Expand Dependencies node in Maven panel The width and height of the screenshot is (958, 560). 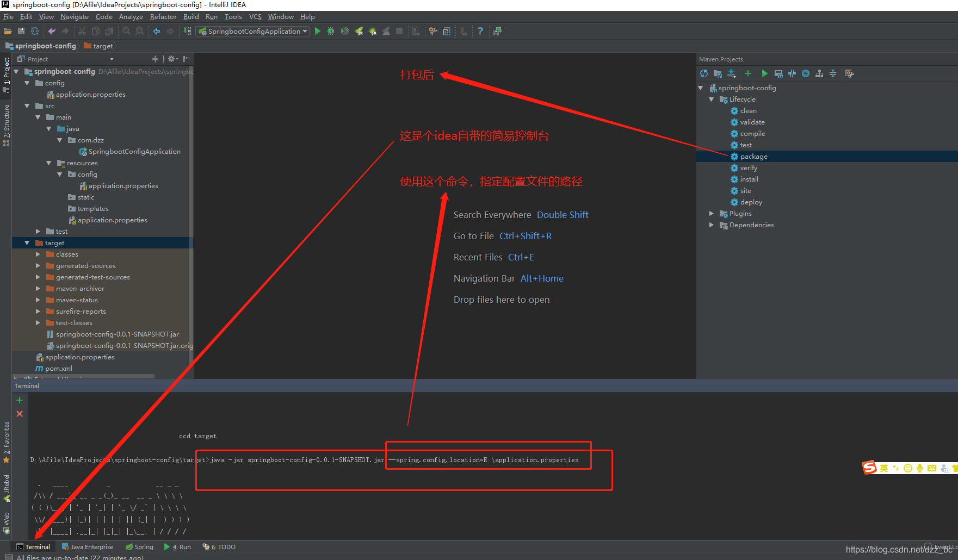pyautogui.click(x=712, y=225)
